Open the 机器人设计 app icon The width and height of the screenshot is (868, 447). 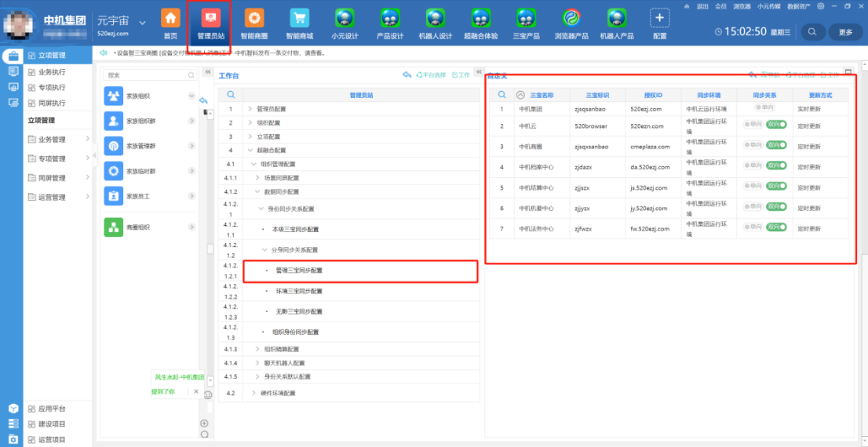436,18
